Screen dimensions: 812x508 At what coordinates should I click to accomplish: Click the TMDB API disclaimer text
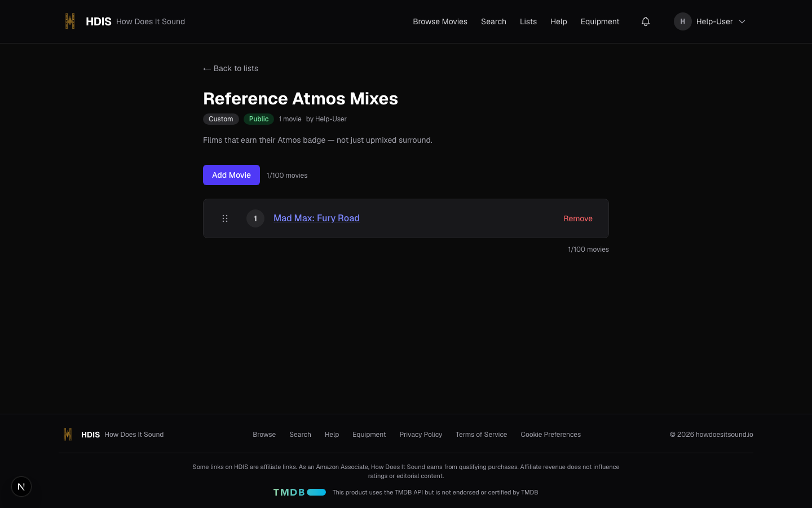coord(435,492)
